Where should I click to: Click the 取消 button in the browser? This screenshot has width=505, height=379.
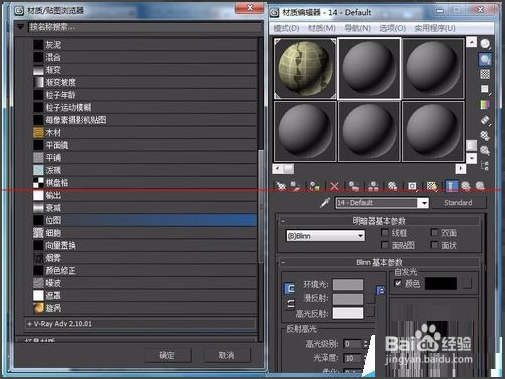[x=226, y=355]
